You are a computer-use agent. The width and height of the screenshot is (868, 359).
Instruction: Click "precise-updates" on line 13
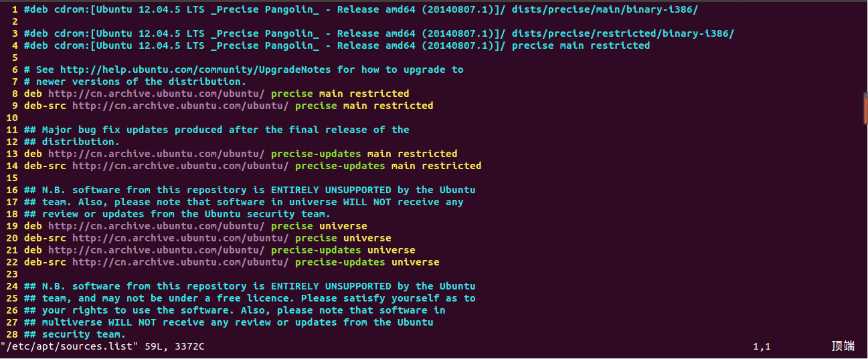pyautogui.click(x=316, y=154)
